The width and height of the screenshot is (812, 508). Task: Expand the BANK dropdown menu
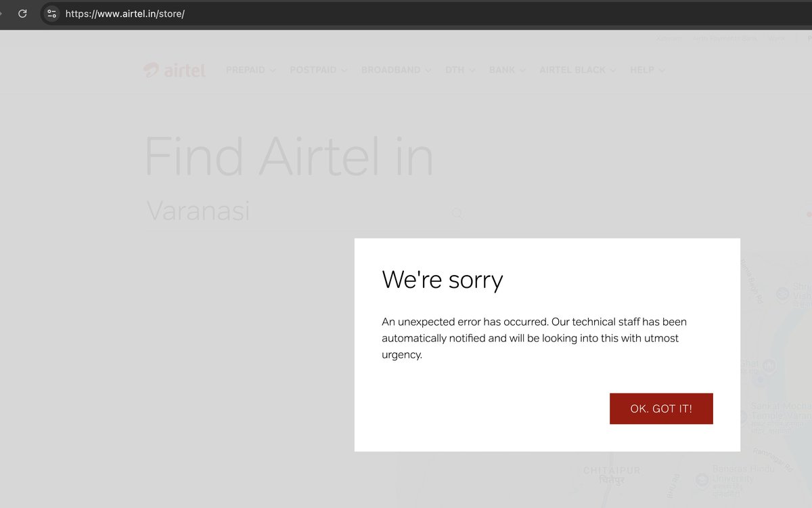(507, 70)
